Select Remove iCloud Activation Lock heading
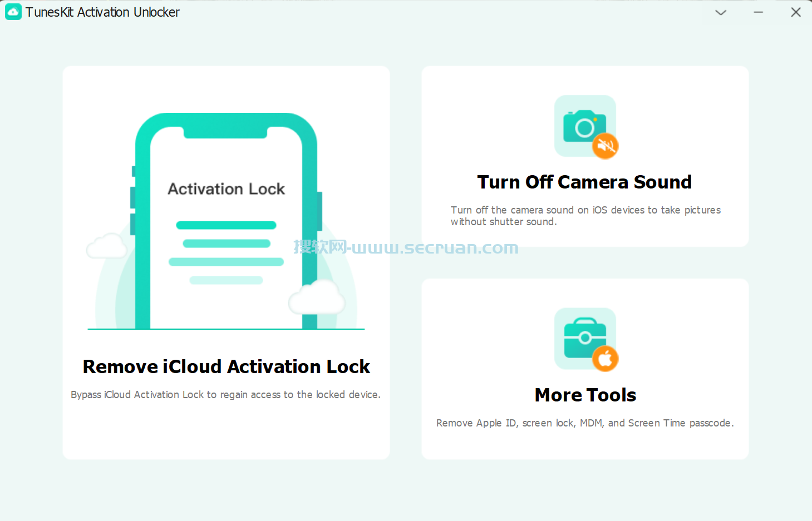Image resolution: width=812 pixels, height=521 pixels. click(x=227, y=366)
